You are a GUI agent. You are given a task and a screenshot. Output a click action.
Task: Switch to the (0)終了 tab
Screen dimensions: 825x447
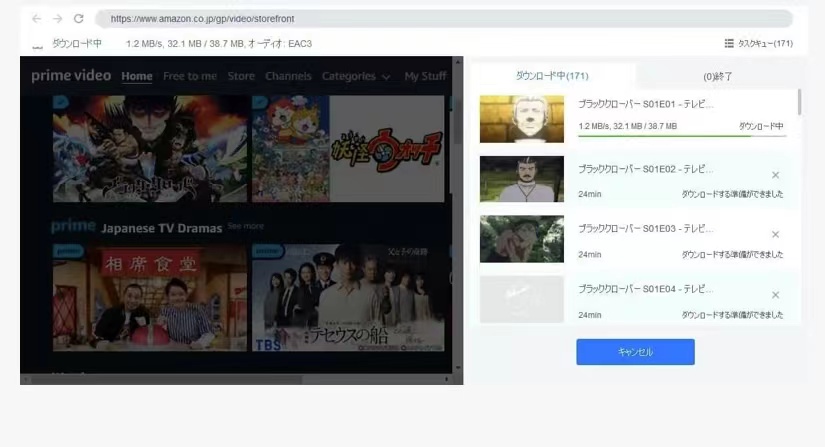[718, 76]
